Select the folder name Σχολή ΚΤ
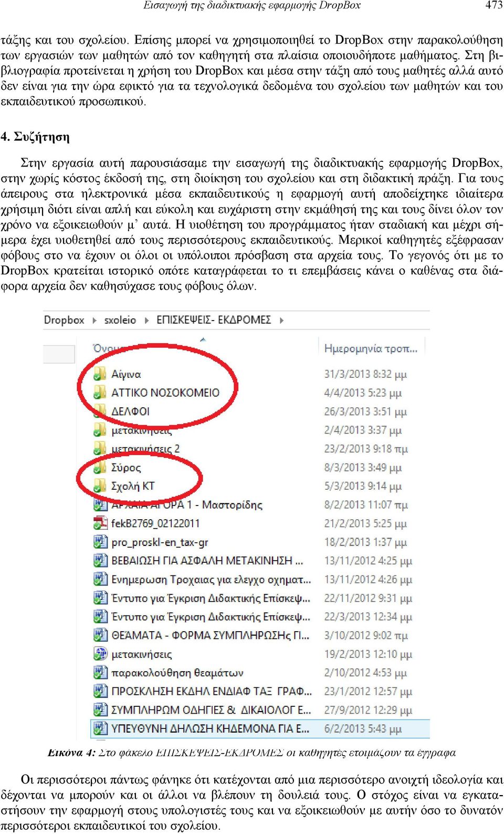Screen dimensions: 504x834 point(133,486)
